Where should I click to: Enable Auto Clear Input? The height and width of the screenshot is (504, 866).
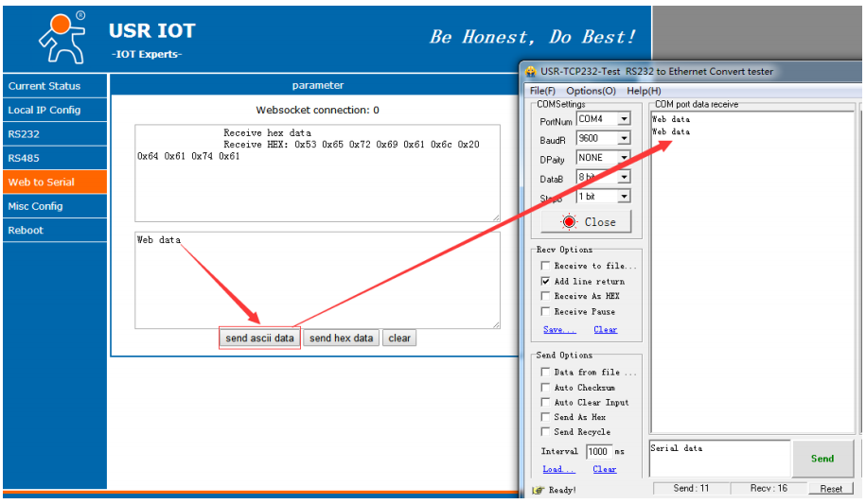coord(546,403)
